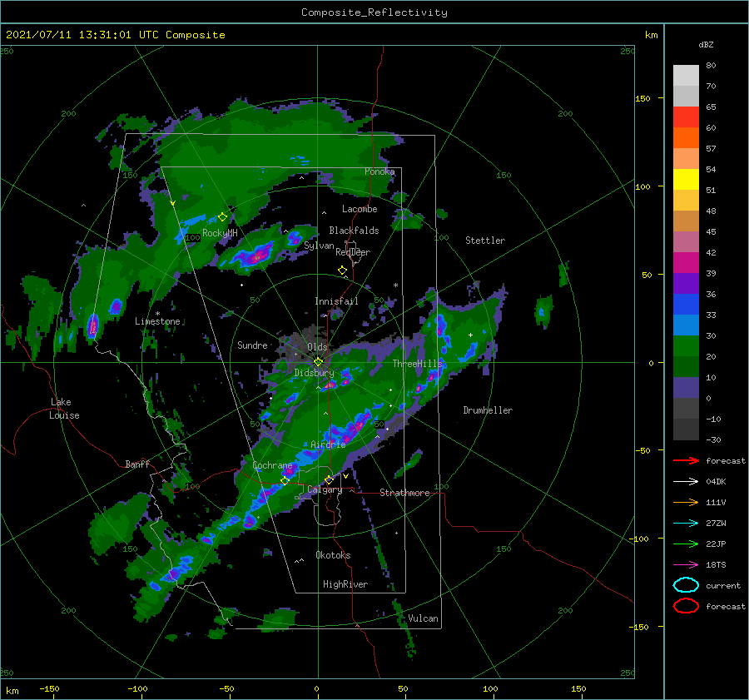Click the dBZ legend heading
The width and height of the screenshot is (749, 700).
tap(706, 45)
